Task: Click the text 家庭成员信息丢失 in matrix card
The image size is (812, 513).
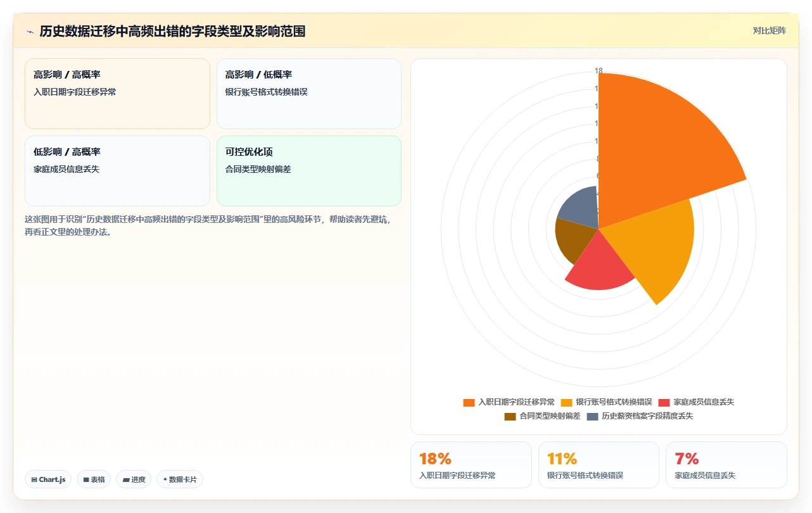Action: [67, 169]
